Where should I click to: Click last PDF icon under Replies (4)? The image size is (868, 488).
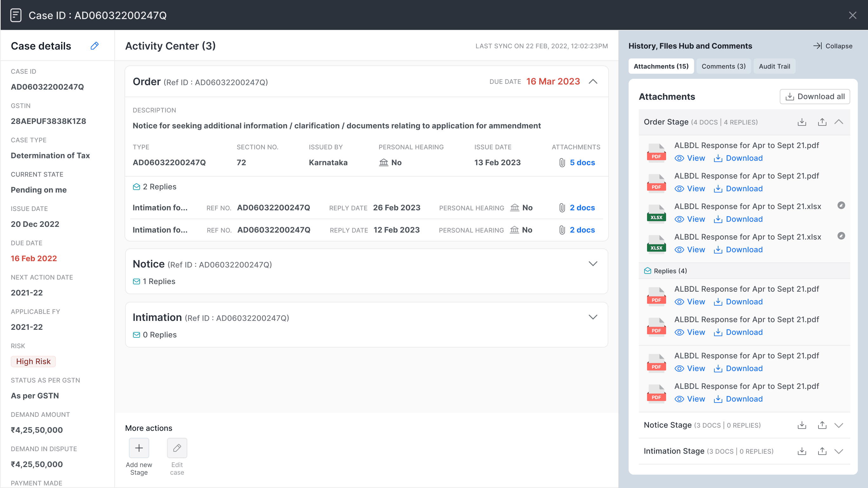click(x=656, y=393)
